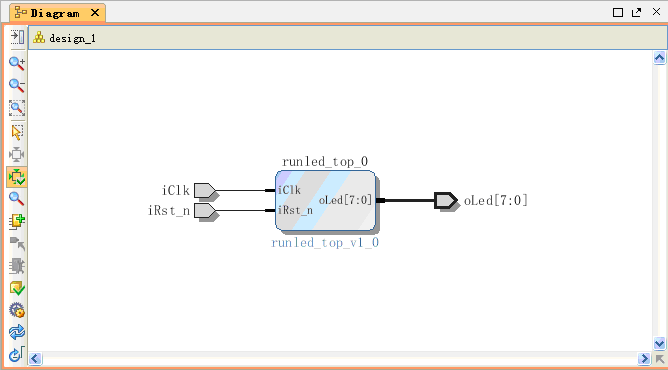Click the external oLed[7:0] port label

(496, 201)
